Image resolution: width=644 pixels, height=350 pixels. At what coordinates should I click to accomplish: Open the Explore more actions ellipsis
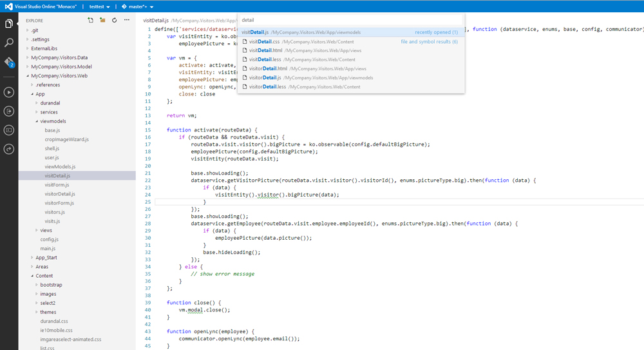click(x=126, y=21)
